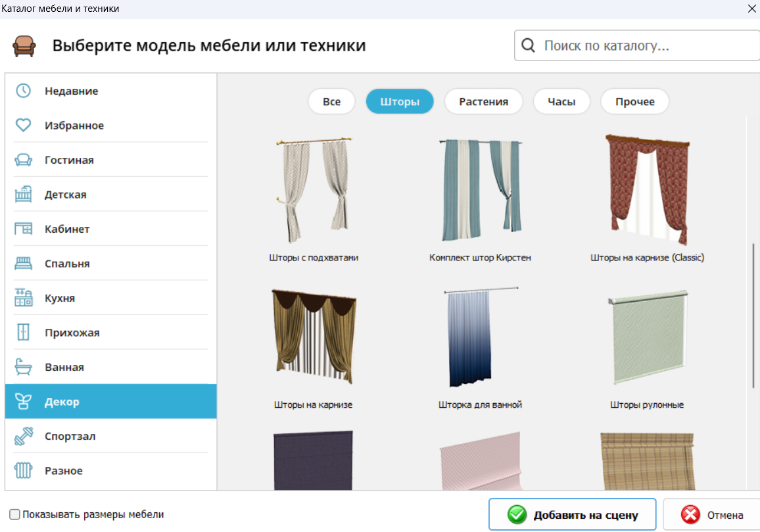760x532 pixels.
Task: Open the Кухня category label
Action: (60, 298)
